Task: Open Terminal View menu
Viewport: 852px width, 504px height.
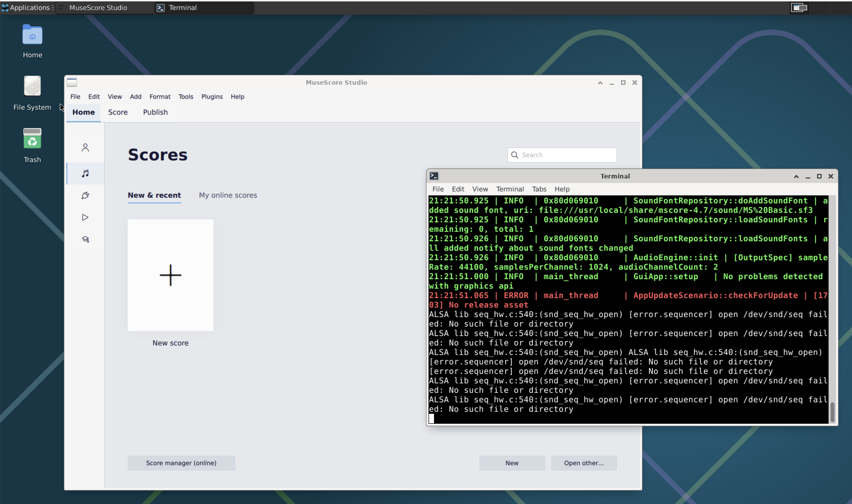Action: 480,189
